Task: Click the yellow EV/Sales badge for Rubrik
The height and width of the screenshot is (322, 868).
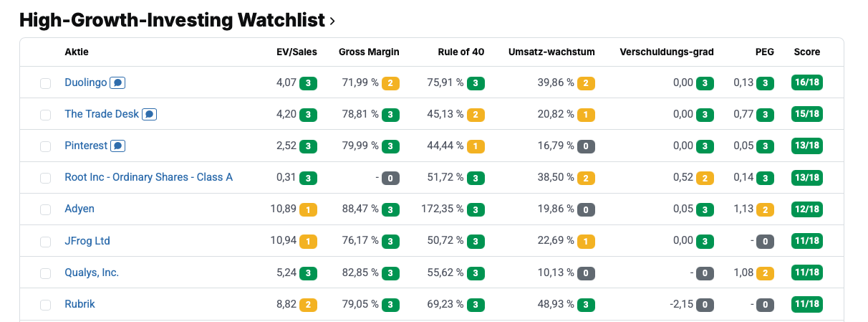Action: (309, 304)
